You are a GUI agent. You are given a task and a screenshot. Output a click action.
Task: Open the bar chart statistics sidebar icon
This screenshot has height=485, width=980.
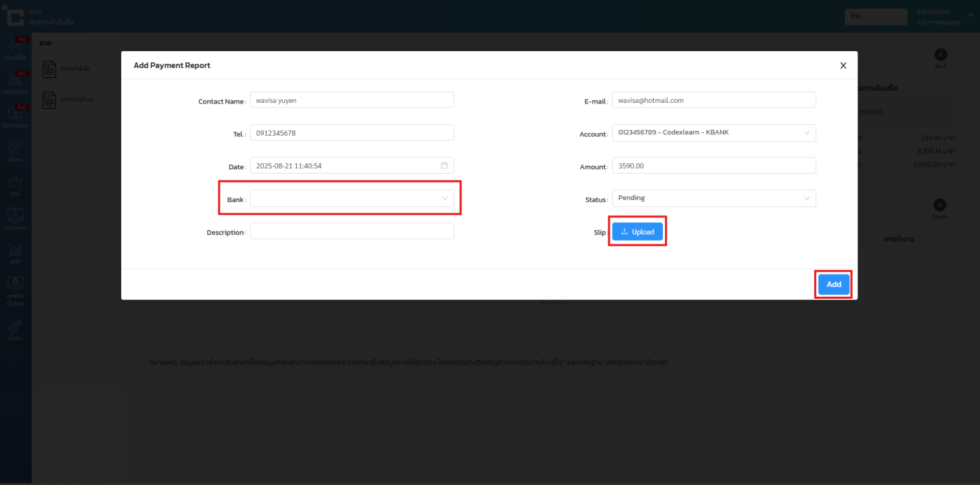(x=15, y=251)
